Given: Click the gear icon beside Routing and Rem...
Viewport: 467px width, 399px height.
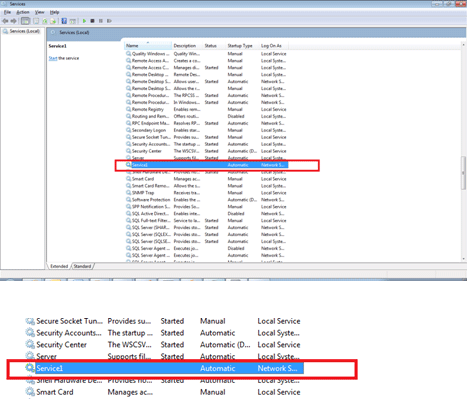Looking at the screenshot, I should pos(128,116).
